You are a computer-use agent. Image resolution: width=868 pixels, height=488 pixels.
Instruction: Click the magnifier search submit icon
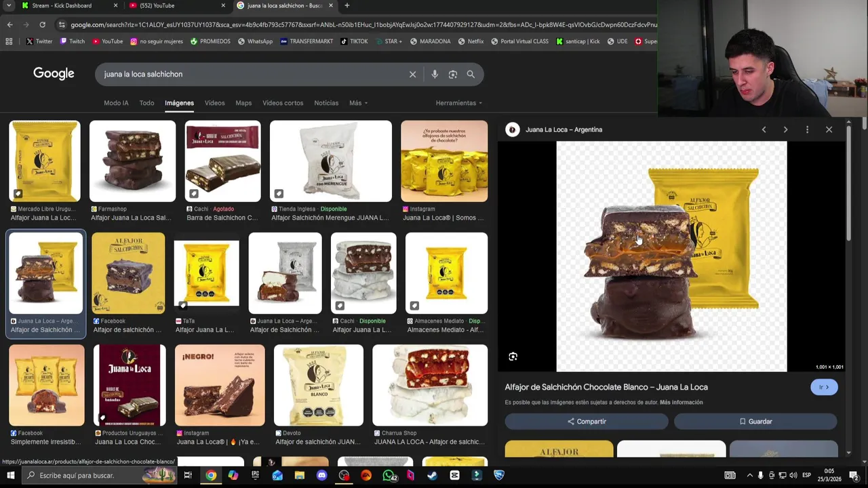tap(471, 74)
